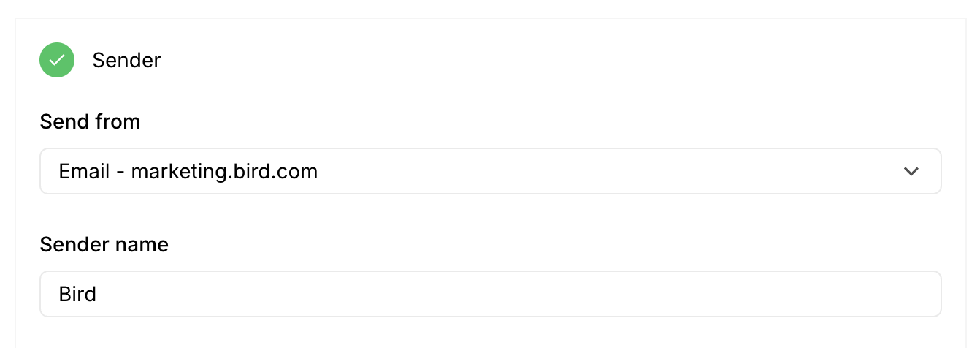The height and width of the screenshot is (348, 980).
Task: Click the Sender title next to checkmark
Action: 126,60
